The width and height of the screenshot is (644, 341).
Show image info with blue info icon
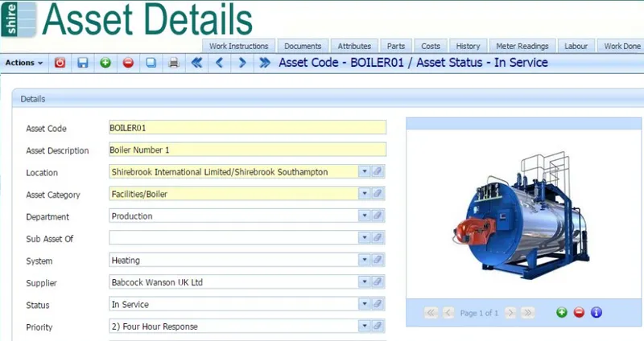(x=597, y=313)
